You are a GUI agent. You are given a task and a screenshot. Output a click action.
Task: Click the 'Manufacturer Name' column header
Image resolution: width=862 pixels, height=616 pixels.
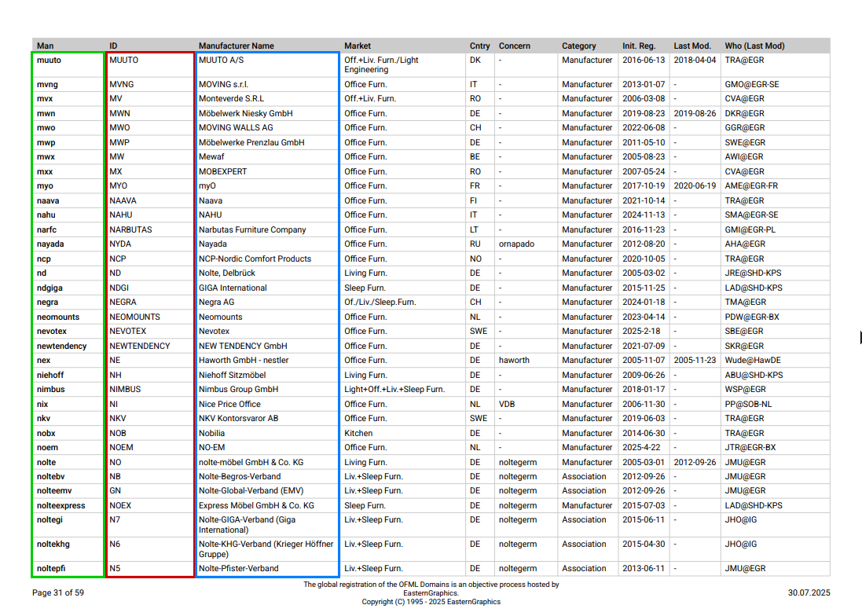coord(236,46)
